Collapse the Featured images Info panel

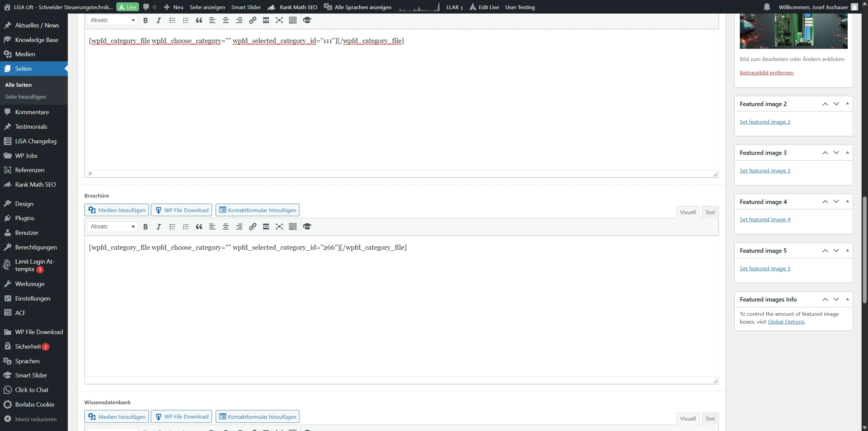tap(847, 299)
